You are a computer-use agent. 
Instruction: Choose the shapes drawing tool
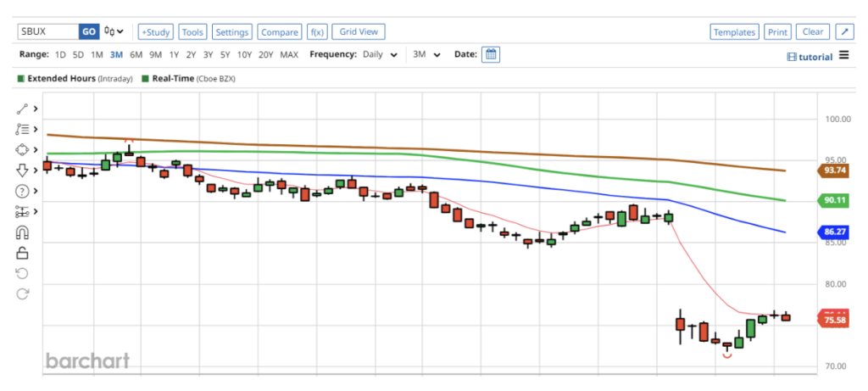22,150
